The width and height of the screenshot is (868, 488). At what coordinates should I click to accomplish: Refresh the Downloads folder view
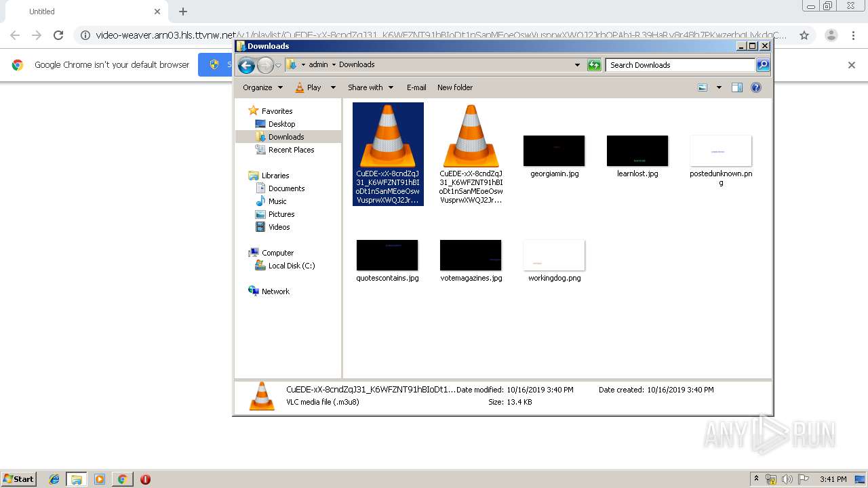click(x=594, y=65)
